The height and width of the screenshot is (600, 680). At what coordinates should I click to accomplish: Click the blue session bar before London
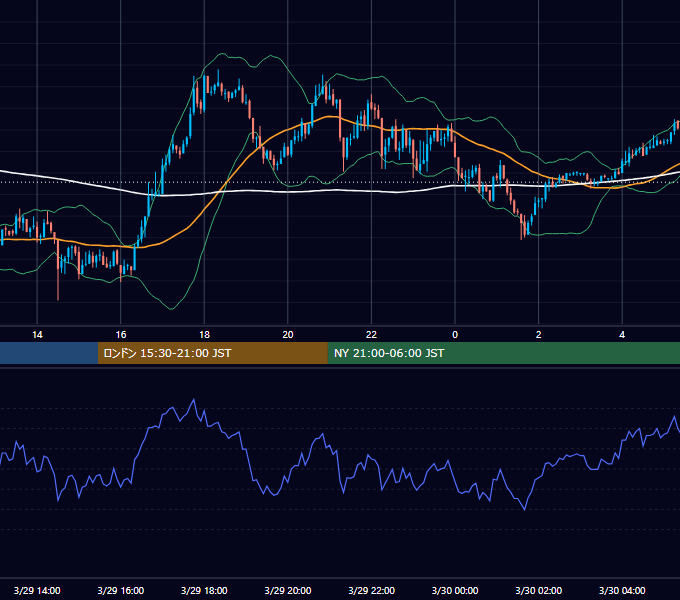tap(49, 353)
